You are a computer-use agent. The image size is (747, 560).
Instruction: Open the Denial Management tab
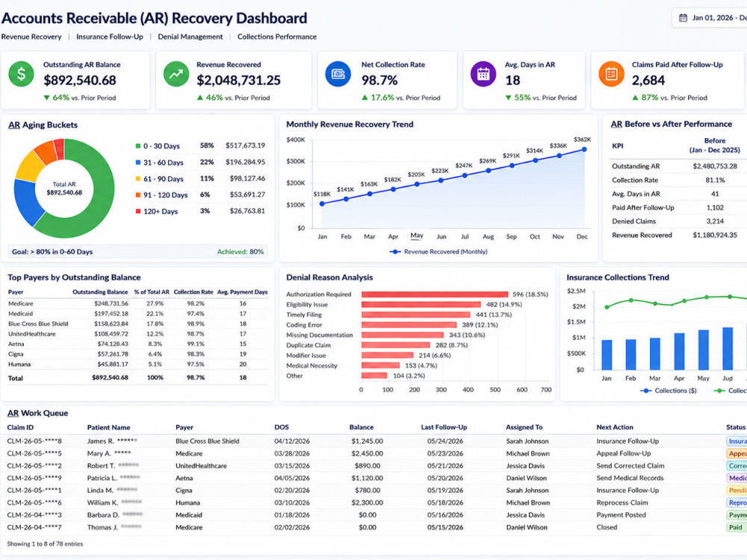tap(190, 37)
